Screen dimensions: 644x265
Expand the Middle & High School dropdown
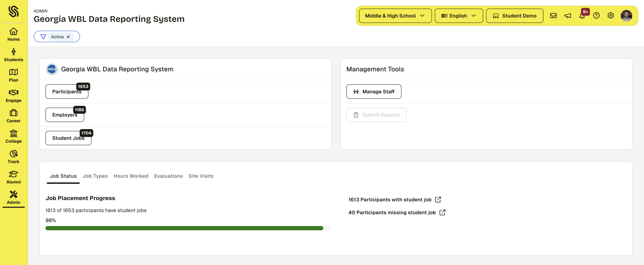click(x=395, y=16)
